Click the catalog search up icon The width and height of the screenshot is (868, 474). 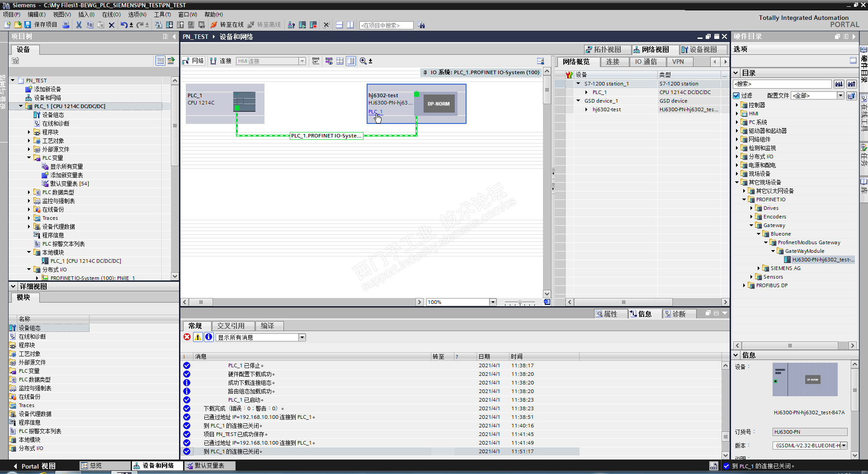pyautogui.click(x=852, y=84)
